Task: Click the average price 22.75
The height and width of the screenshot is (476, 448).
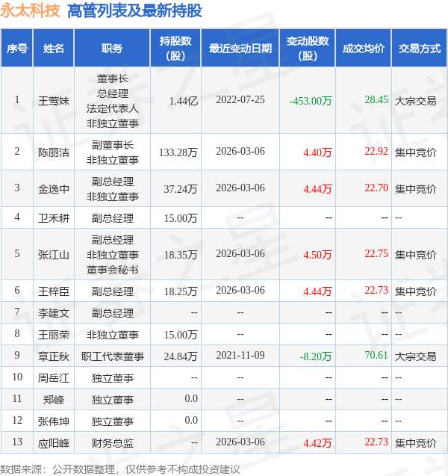Action: (x=376, y=253)
